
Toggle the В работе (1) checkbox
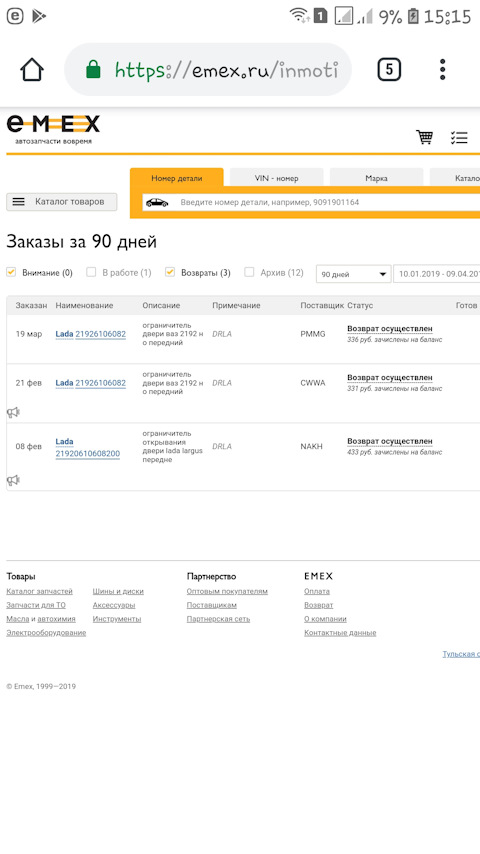(91, 272)
